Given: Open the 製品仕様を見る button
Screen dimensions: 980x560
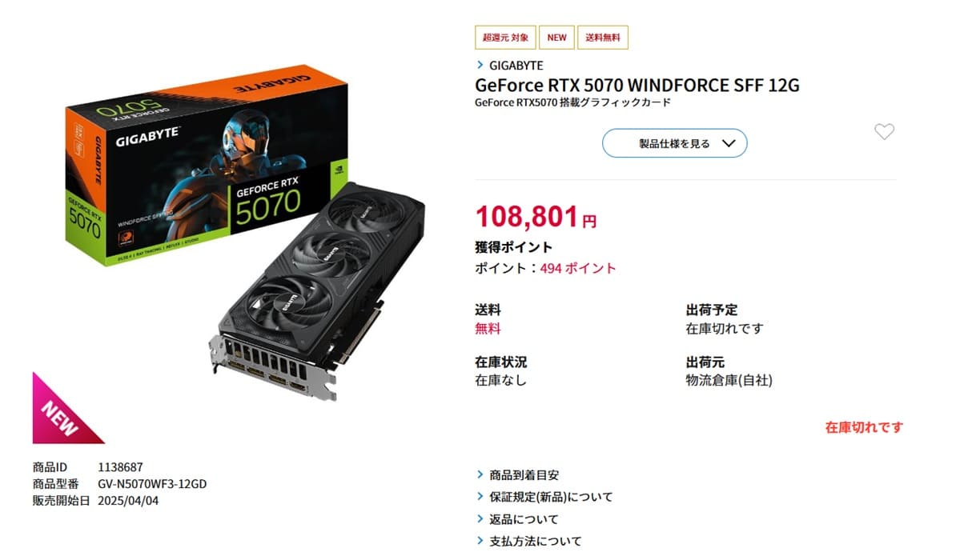Looking at the screenshot, I should click(x=674, y=143).
